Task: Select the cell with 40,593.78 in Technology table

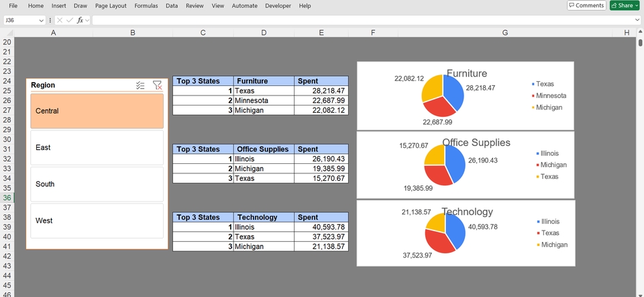Action: coord(321,227)
